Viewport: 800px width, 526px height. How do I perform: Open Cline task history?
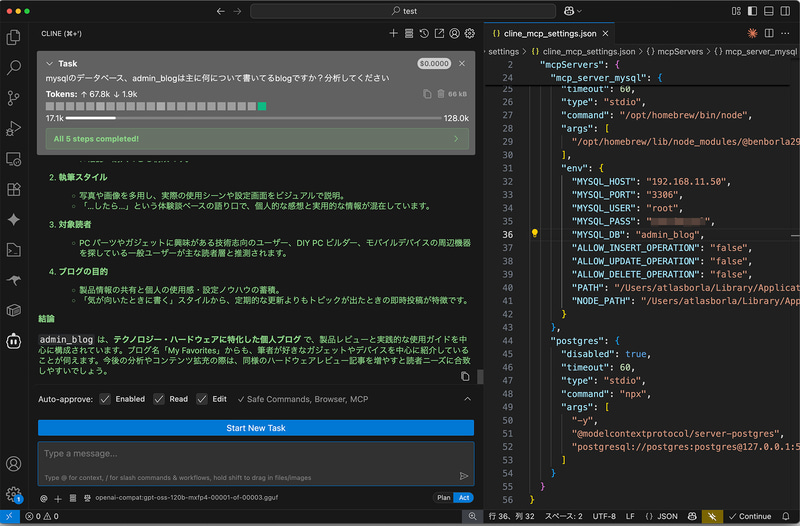(x=424, y=33)
